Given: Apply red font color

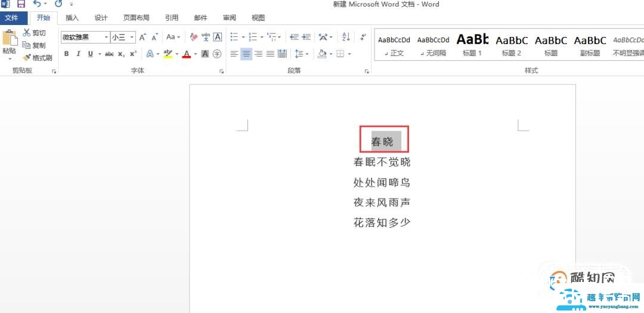Looking at the screenshot, I should (187, 54).
